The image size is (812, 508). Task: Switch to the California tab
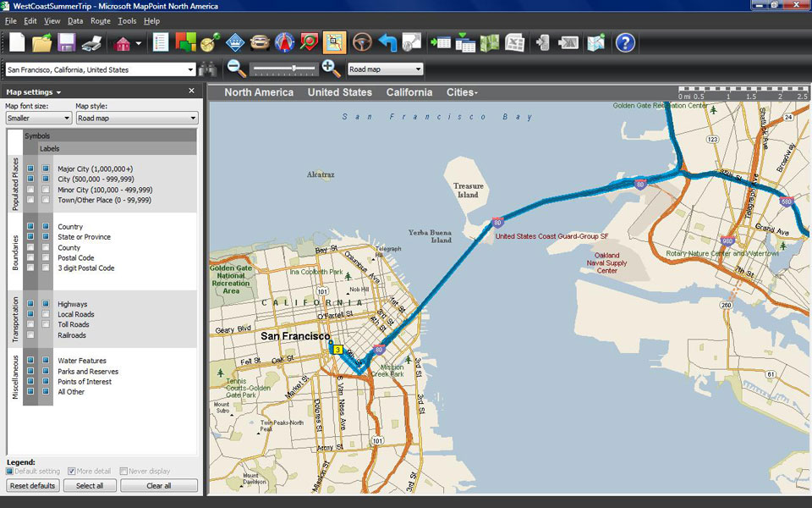click(409, 92)
